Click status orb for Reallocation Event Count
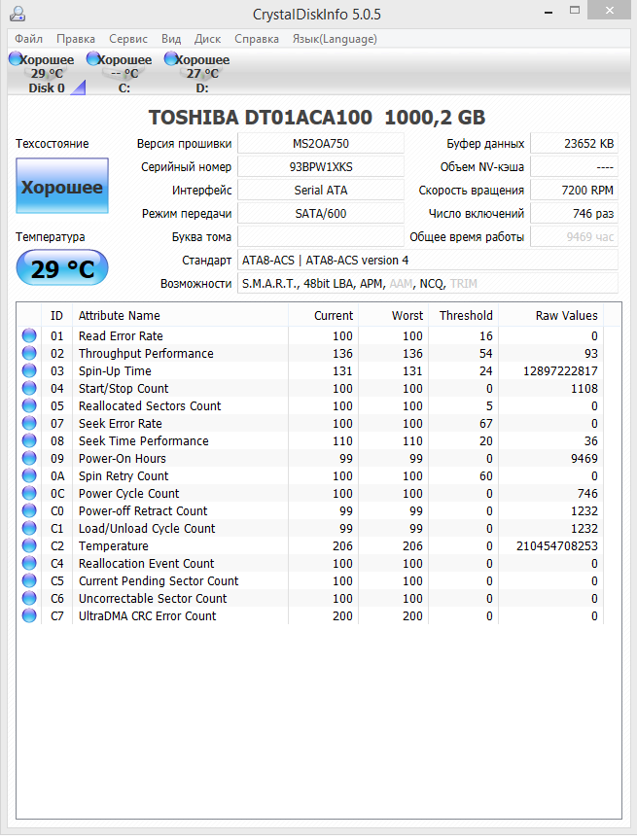 (x=29, y=563)
